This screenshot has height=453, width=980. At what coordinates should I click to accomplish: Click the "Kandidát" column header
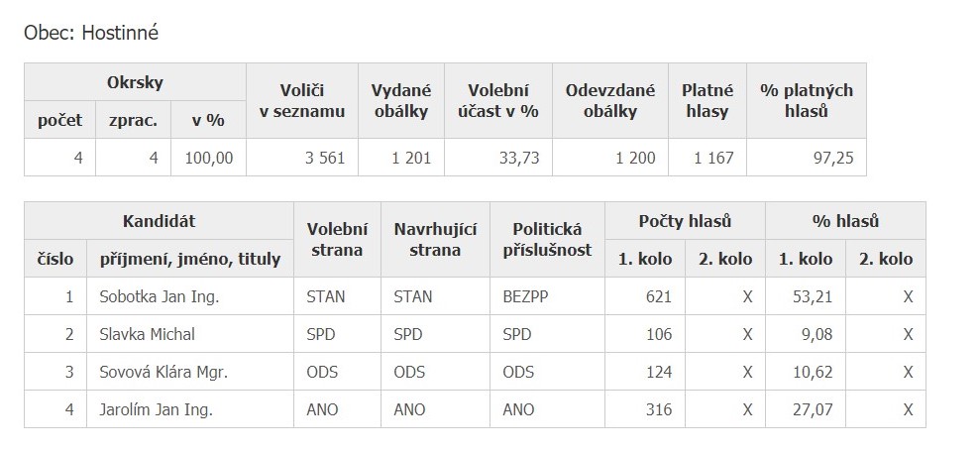159,221
